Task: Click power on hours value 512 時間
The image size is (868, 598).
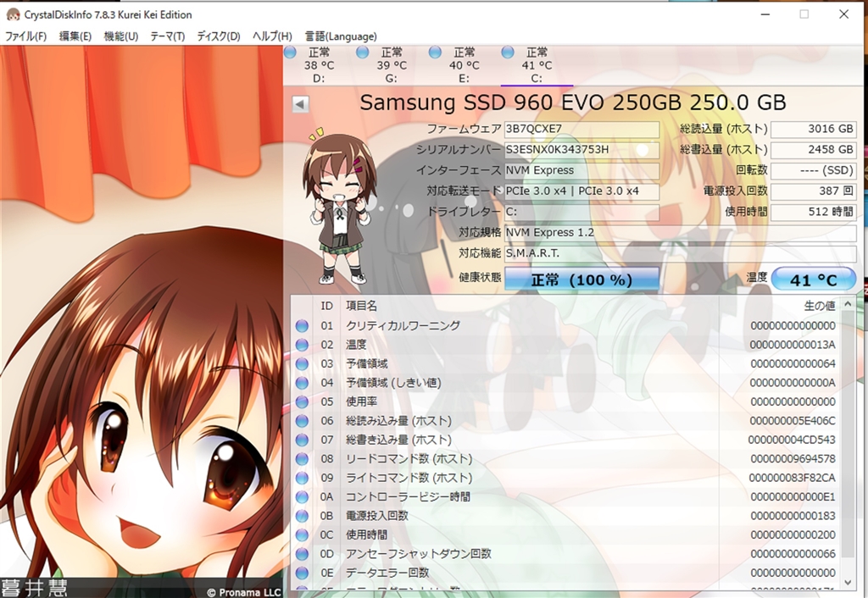Action: pyautogui.click(x=813, y=211)
